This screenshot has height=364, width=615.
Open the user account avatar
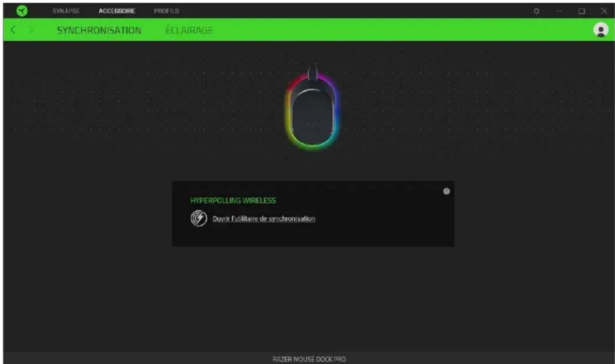click(x=600, y=29)
